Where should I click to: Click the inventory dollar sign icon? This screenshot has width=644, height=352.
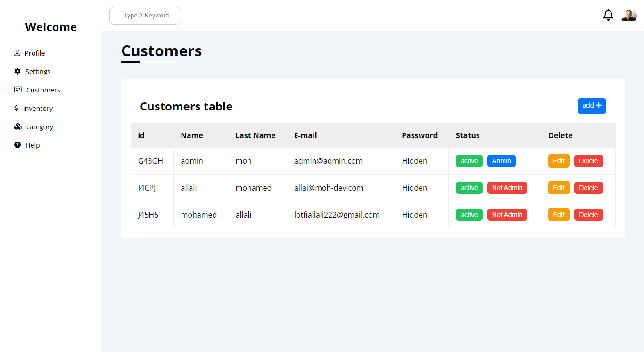(x=16, y=108)
